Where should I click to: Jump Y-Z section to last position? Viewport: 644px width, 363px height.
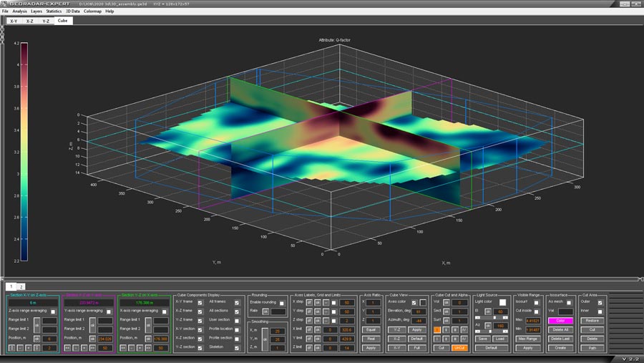coord(149,347)
